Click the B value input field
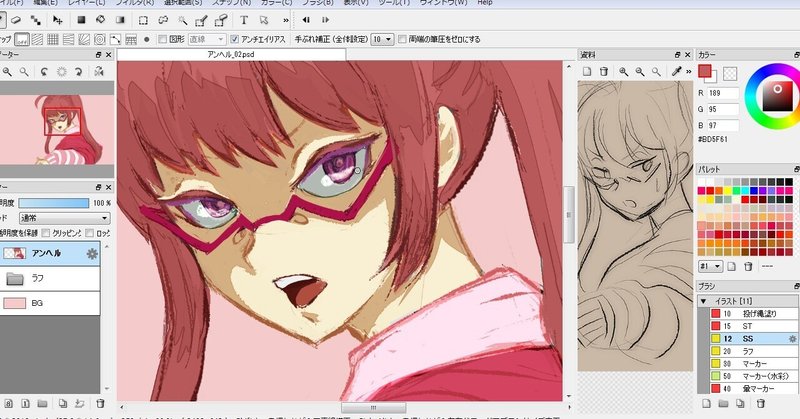Image resolution: width=800 pixels, height=419 pixels. [723, 126]
